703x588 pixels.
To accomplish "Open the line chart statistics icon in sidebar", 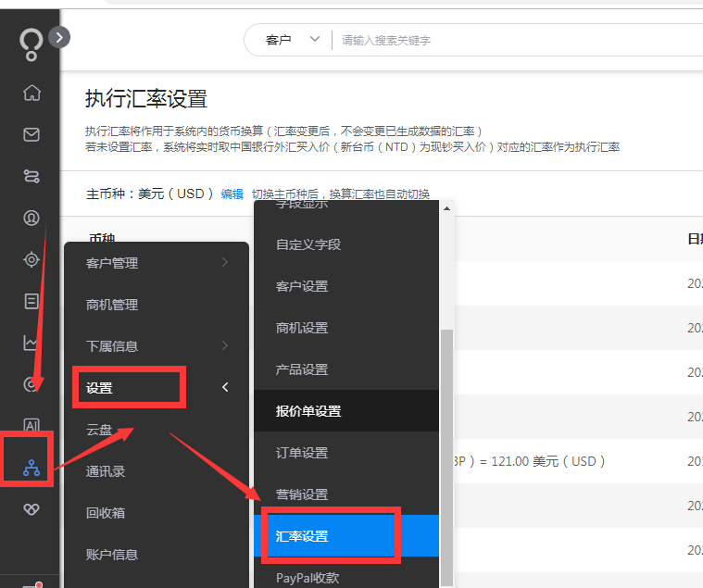I will pyautogui.click(x=30, y=343).
